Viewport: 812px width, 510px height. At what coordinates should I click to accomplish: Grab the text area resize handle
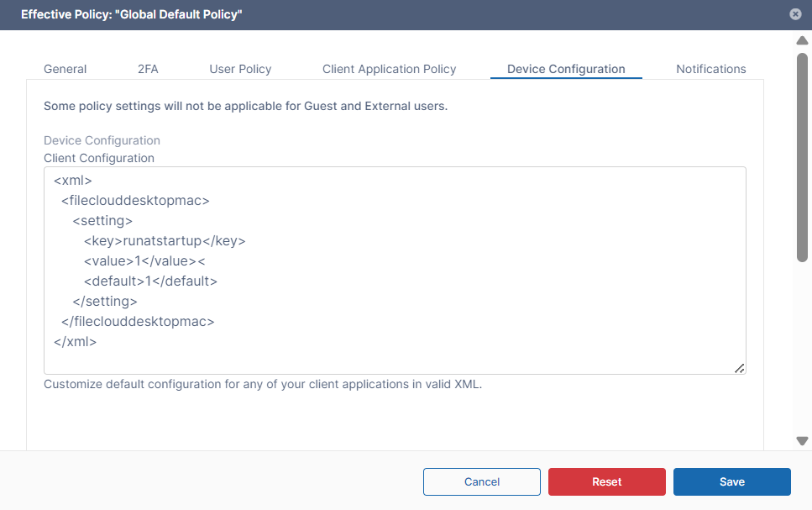pos(739,368)
